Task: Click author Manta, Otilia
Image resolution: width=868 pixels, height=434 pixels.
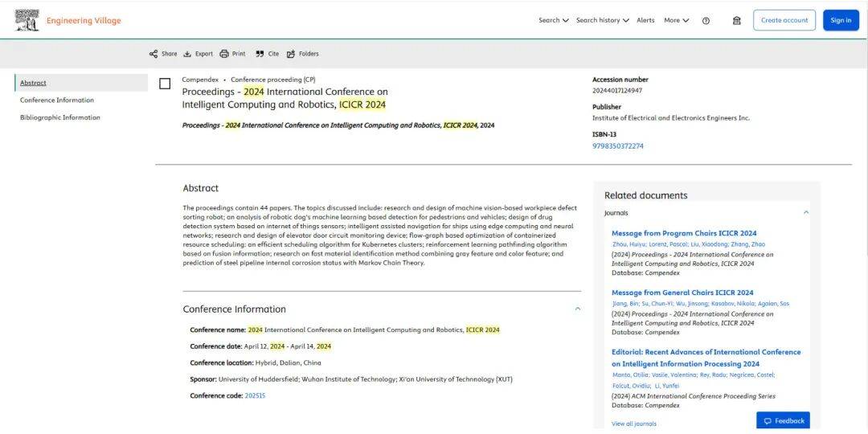Action: click(x=628, y=375)
